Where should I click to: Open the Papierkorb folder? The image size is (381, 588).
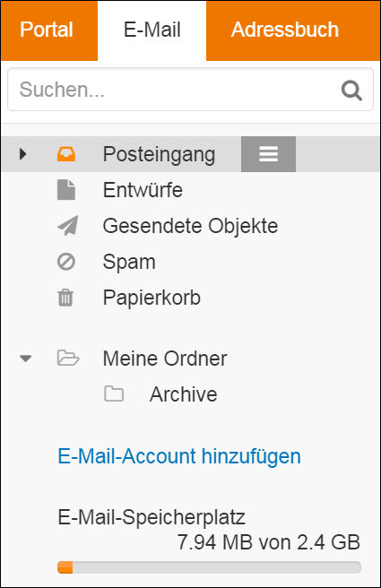click(x=152, y=298)
